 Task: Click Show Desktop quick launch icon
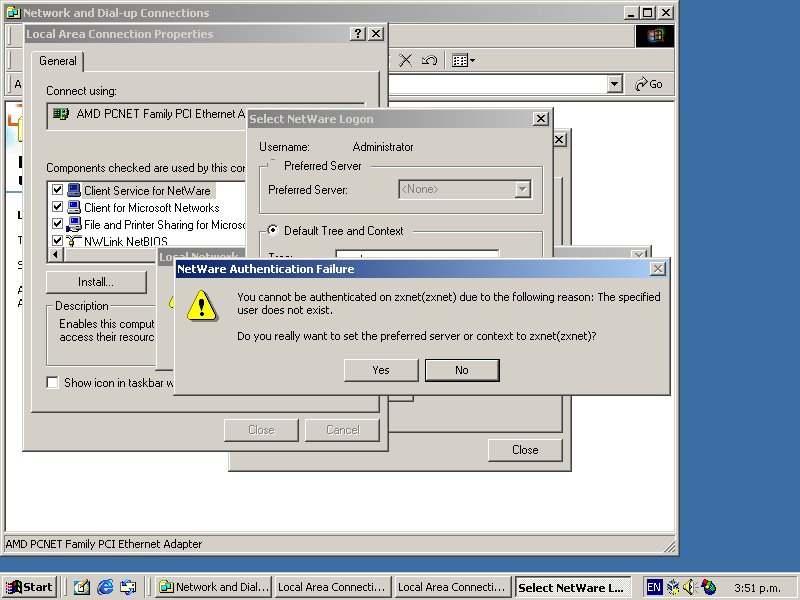click(x=81, y=587)
